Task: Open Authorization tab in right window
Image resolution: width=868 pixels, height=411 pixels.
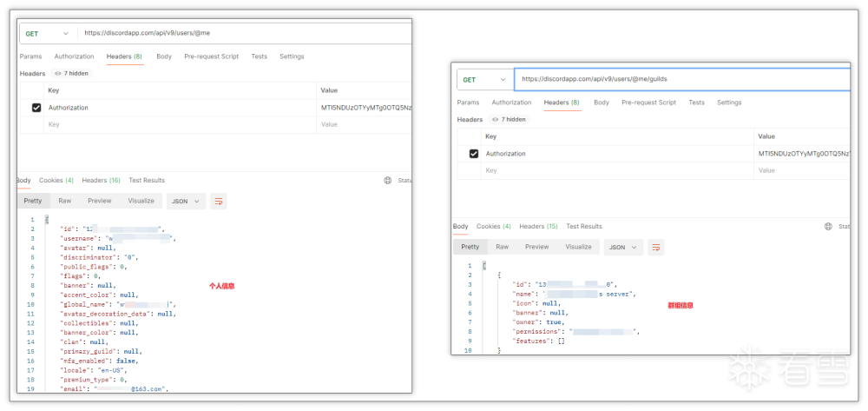Action: [511, 103]
